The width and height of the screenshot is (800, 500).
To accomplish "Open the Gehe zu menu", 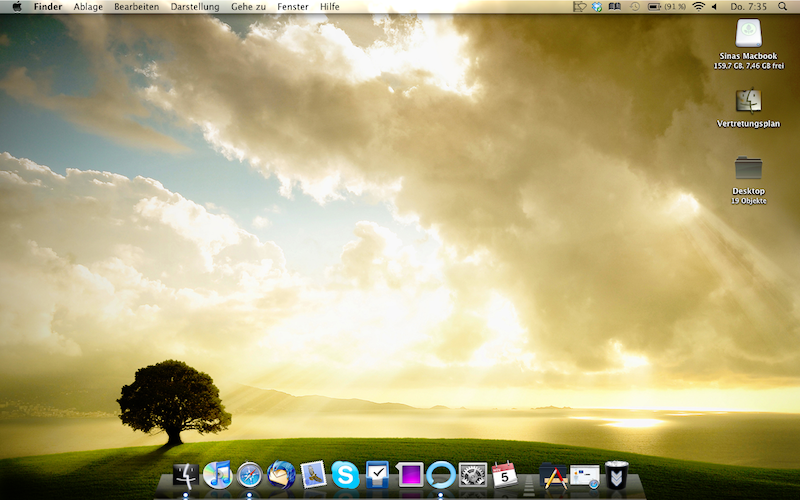I will [248, 7].
